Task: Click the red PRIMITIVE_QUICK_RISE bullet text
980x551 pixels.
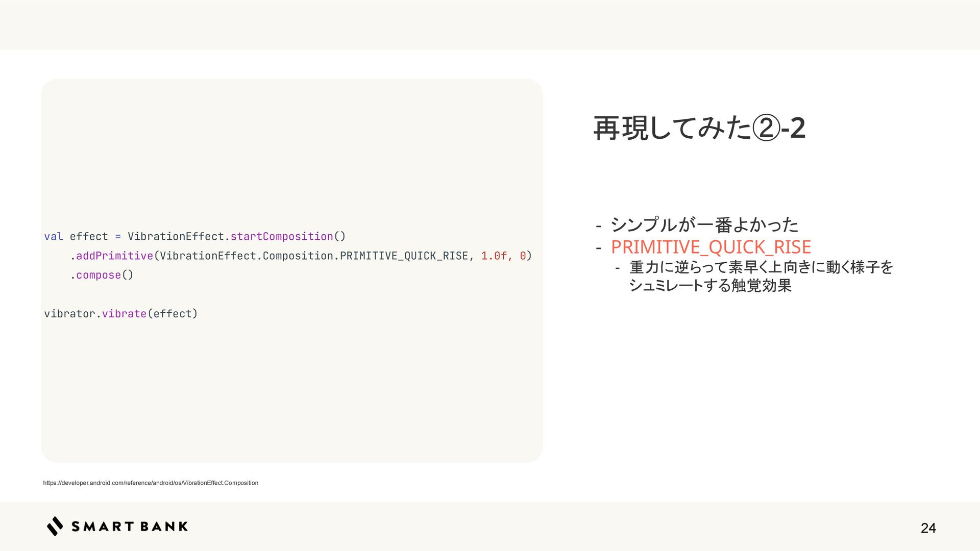Action: [x=710, y=247]
